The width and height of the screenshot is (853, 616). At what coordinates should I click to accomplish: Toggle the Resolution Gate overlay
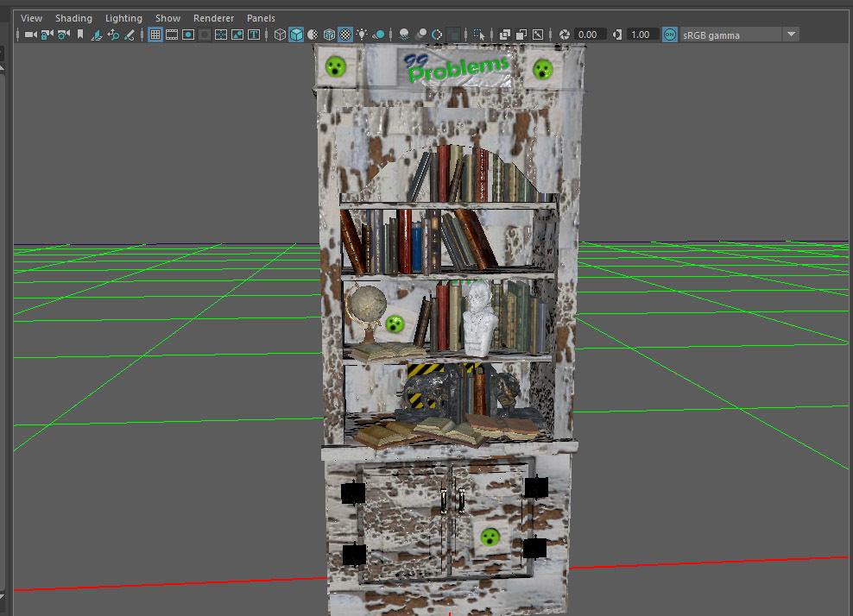[188, 35]
